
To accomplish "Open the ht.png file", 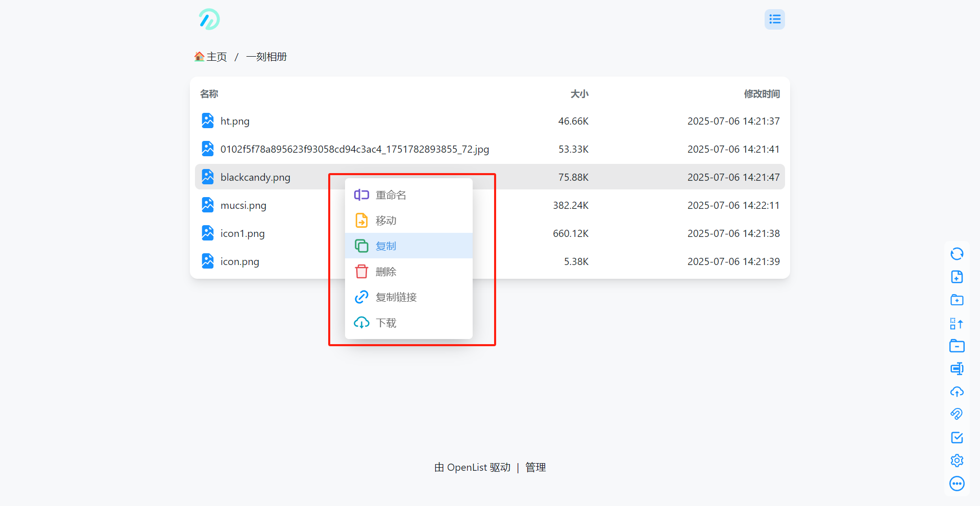I will tap(235, 121).
